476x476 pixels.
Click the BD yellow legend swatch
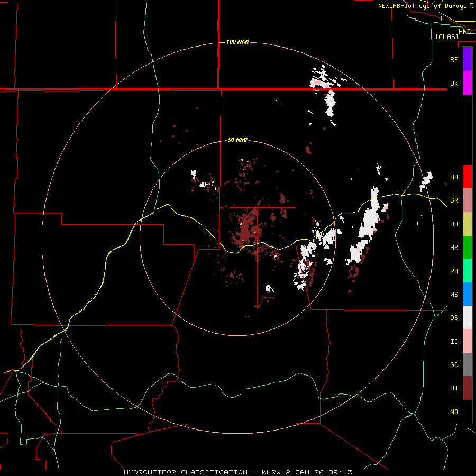467,224
